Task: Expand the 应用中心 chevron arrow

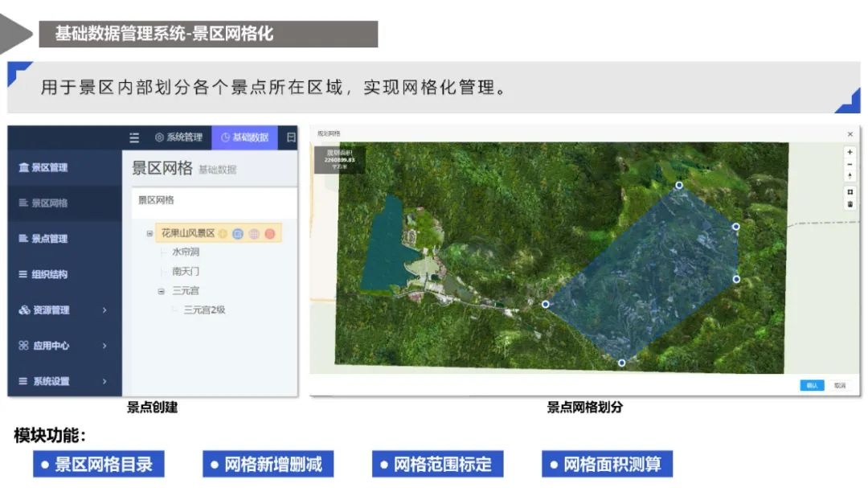Action: (x=104, y=345)
